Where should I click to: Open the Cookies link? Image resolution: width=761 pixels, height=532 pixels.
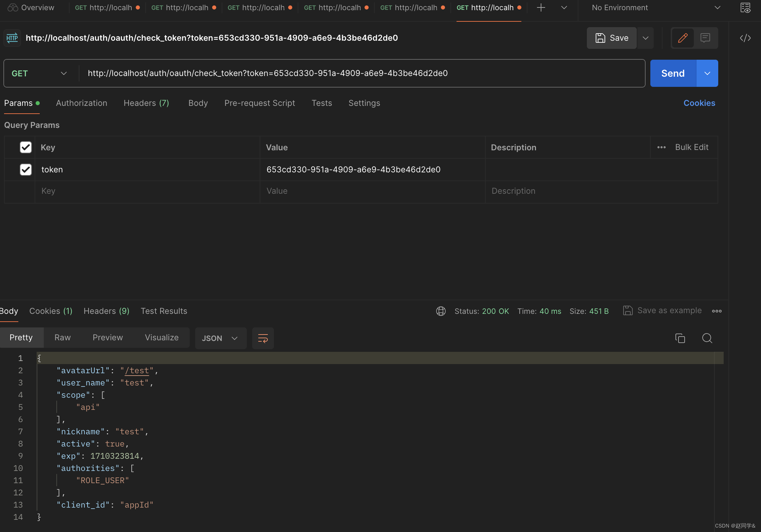(x=699, y=103)
